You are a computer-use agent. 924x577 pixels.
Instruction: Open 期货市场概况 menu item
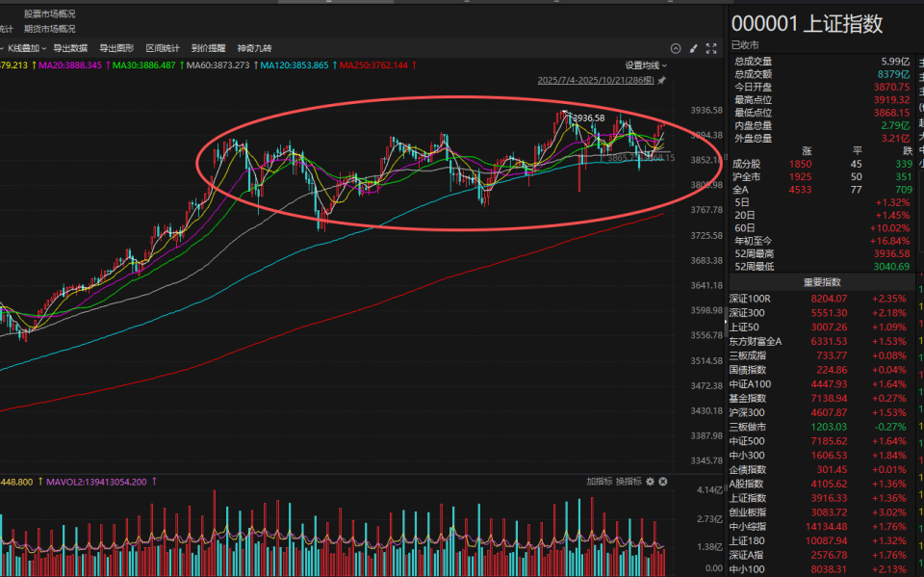(49, 29)
